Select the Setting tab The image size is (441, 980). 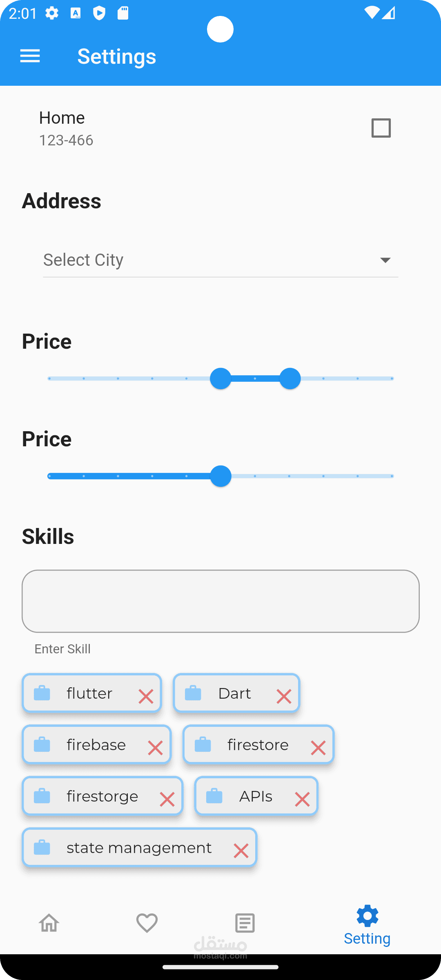[x=367, y=925]
